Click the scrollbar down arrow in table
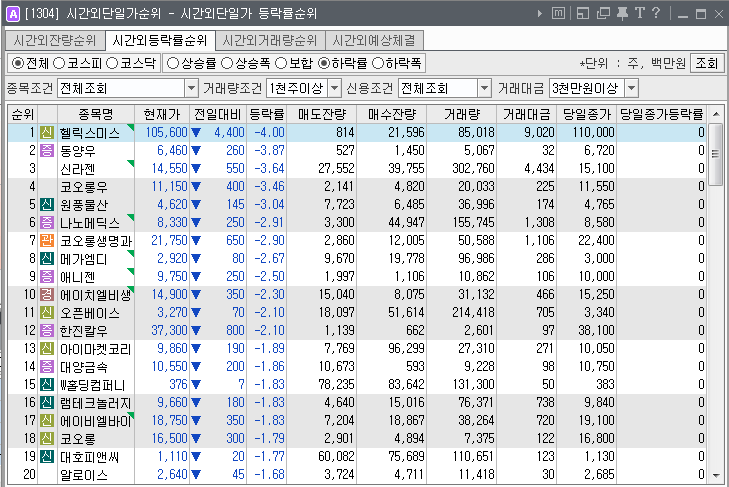This screenshot has height=487, width=729. (716, 475)
